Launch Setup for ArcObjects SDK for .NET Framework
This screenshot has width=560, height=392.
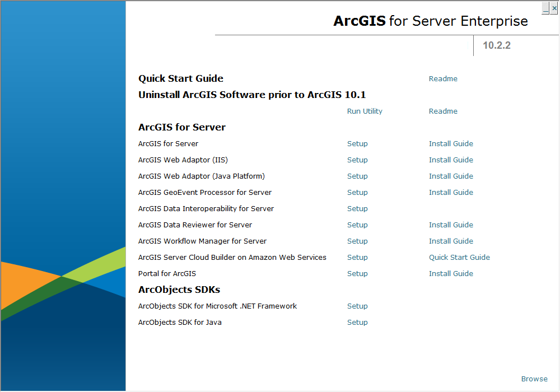click(357, 306)
